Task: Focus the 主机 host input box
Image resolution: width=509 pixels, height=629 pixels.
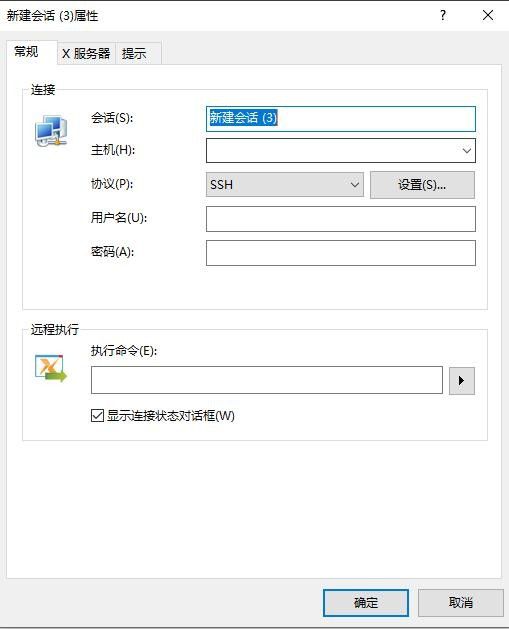Action: click(x=333, y=151)
